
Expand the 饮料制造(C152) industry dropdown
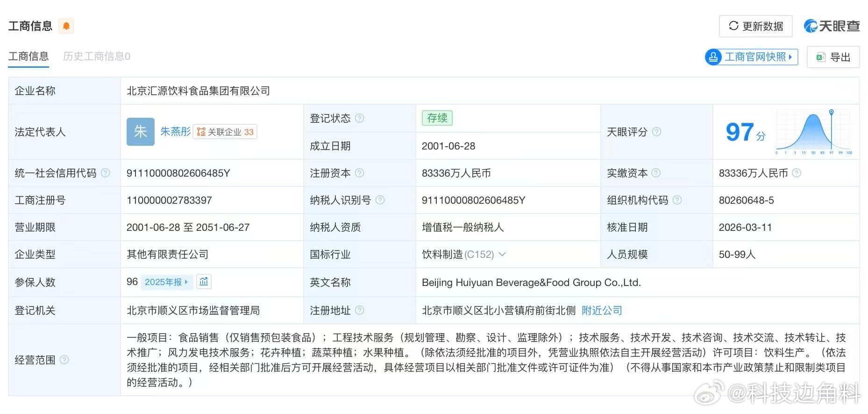[x=502, y=254]
